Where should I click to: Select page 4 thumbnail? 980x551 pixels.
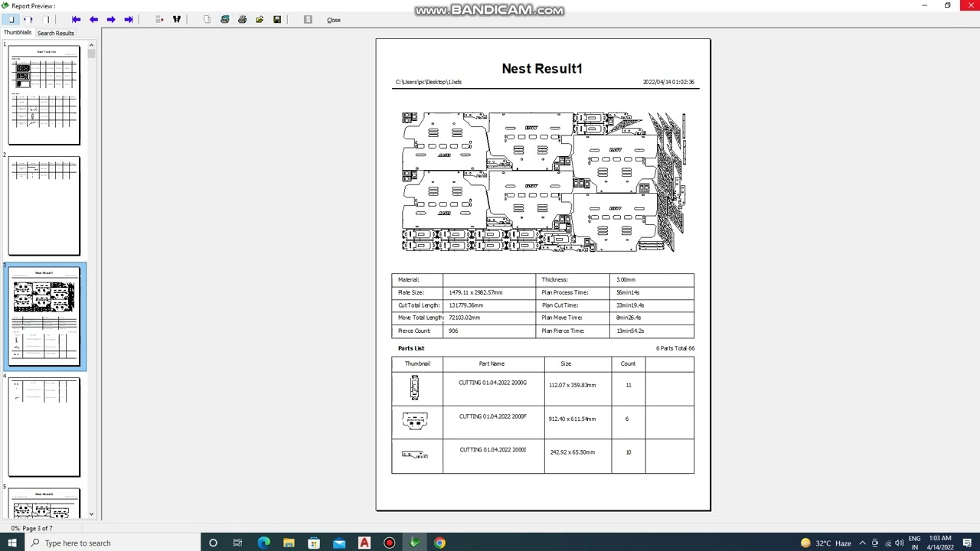44,427
